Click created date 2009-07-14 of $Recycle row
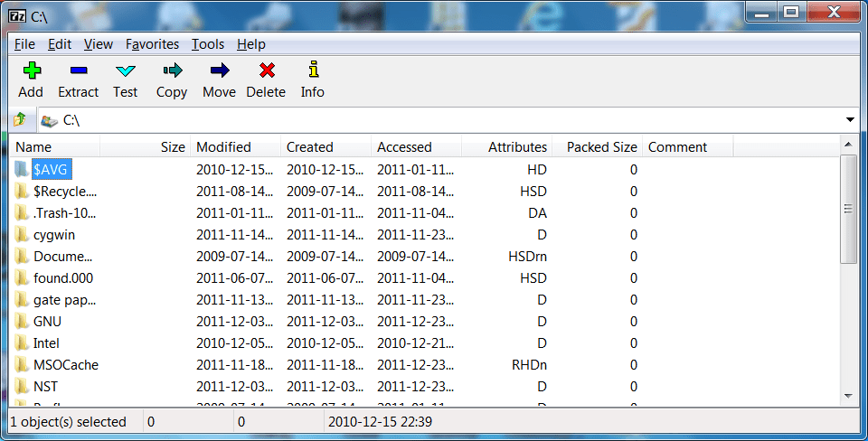The width and height of the screenshot is (868, 441). click(x=325, y=191)
